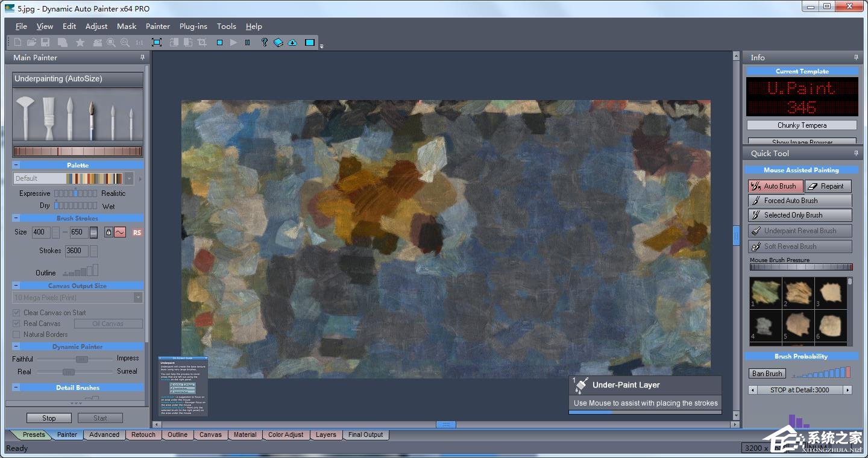Open help via the question mark icon
The height and width of the screenshot is (458, 868).
[264, 42]
